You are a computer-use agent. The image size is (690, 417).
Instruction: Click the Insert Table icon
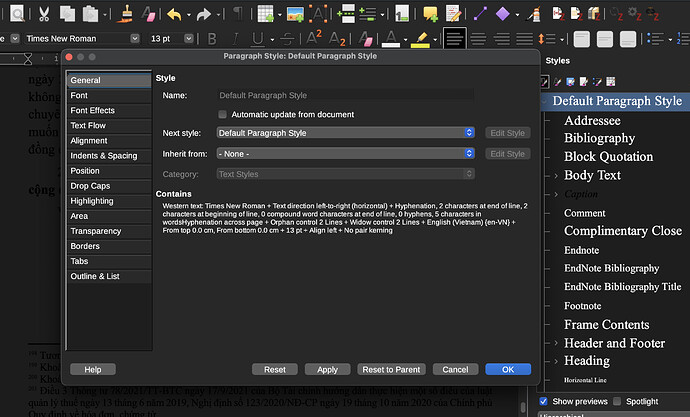(x=266, y=14)
